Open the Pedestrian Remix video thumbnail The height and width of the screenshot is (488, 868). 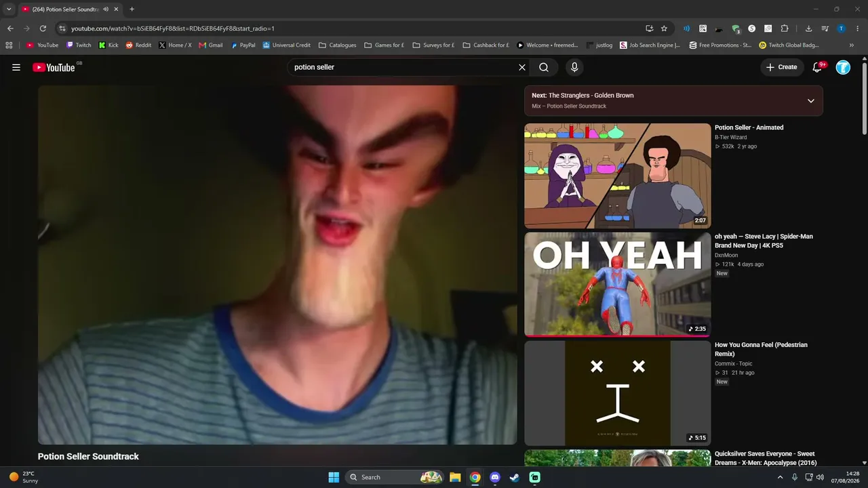point(618,393)
